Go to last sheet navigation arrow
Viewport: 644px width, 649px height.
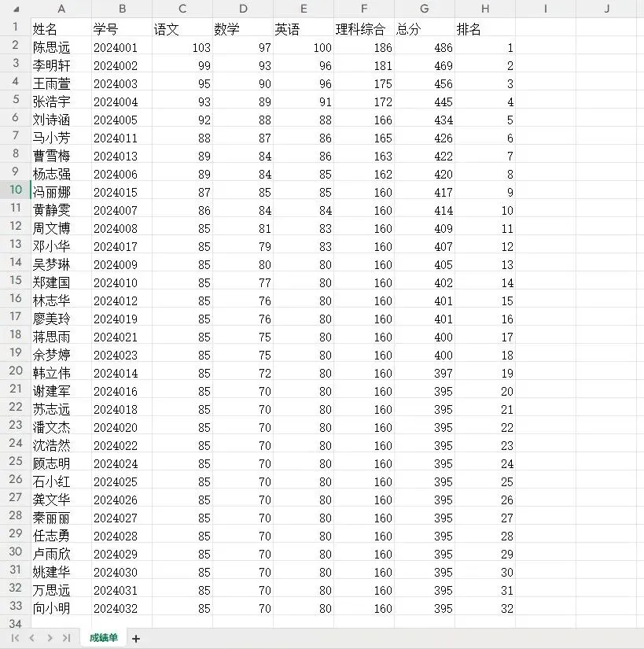pos(67,638)
